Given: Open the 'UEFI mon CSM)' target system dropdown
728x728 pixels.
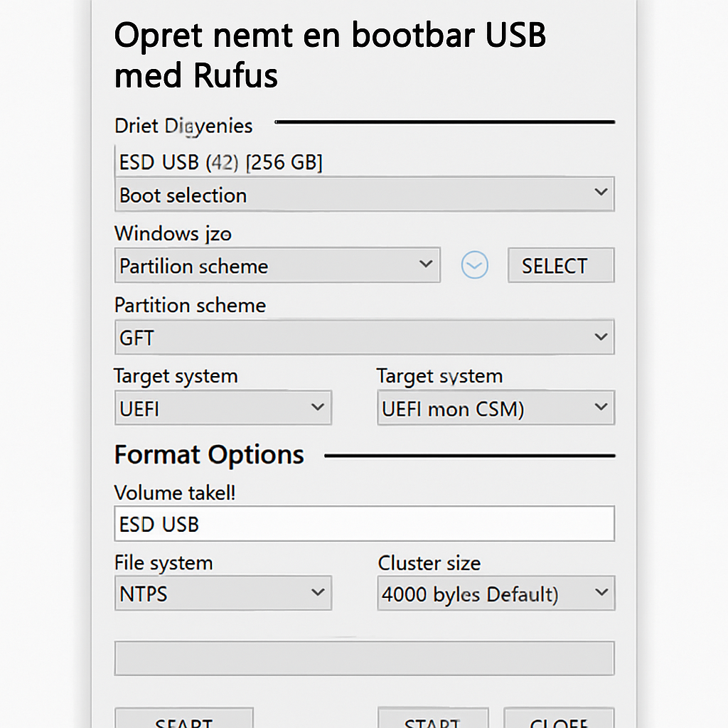Looking at the screenshot, I should coord(495,407).
